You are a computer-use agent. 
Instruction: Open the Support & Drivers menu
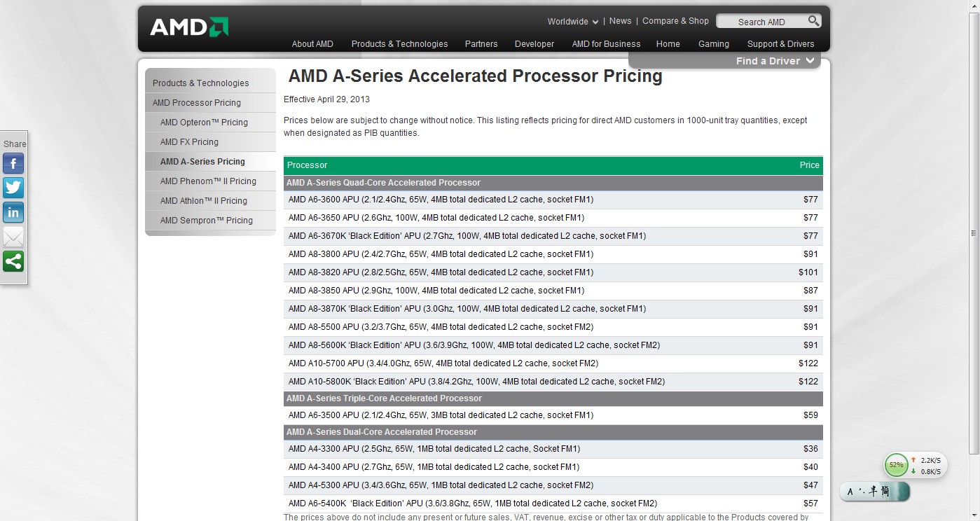click(780, 44)
